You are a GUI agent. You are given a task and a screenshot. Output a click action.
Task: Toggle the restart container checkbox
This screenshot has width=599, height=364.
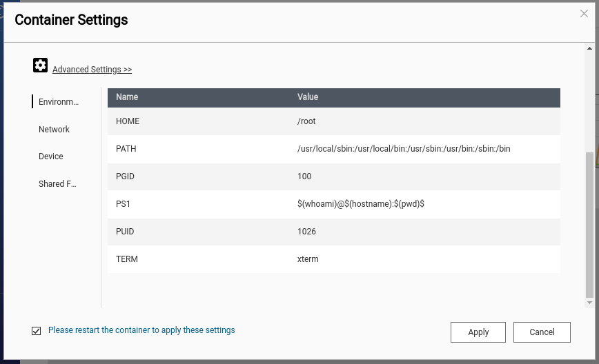37,331
